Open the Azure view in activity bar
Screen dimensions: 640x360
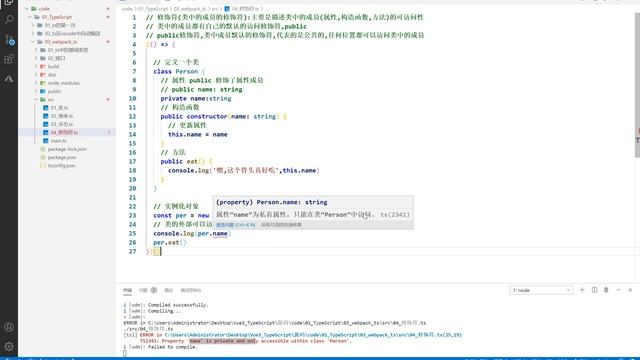9,78
